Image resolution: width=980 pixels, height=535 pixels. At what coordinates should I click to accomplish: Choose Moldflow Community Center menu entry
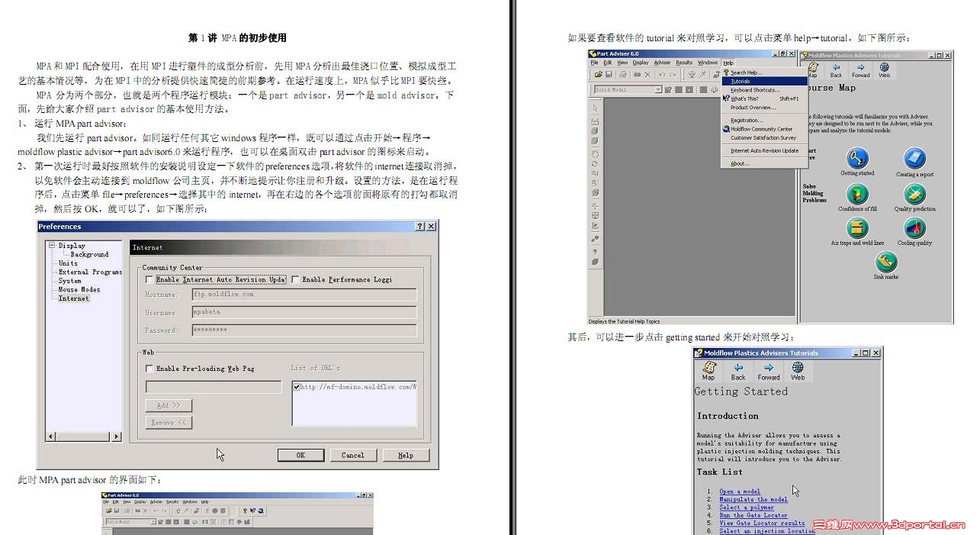pyautogui.click(x=764, y=129)
